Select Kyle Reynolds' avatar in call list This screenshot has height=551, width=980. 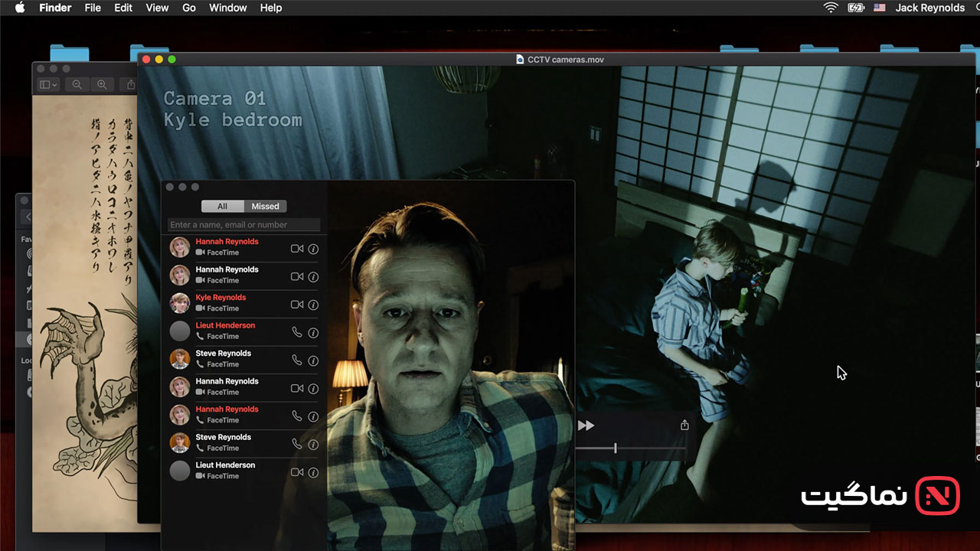pyautogui.click(x=180, y=303)
